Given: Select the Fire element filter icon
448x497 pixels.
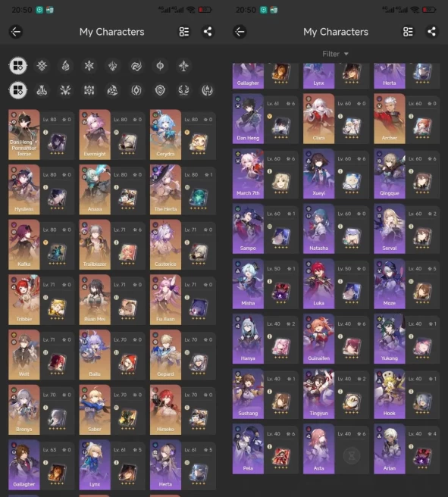Looking at the screenshot, I should (x=65, y=66).
